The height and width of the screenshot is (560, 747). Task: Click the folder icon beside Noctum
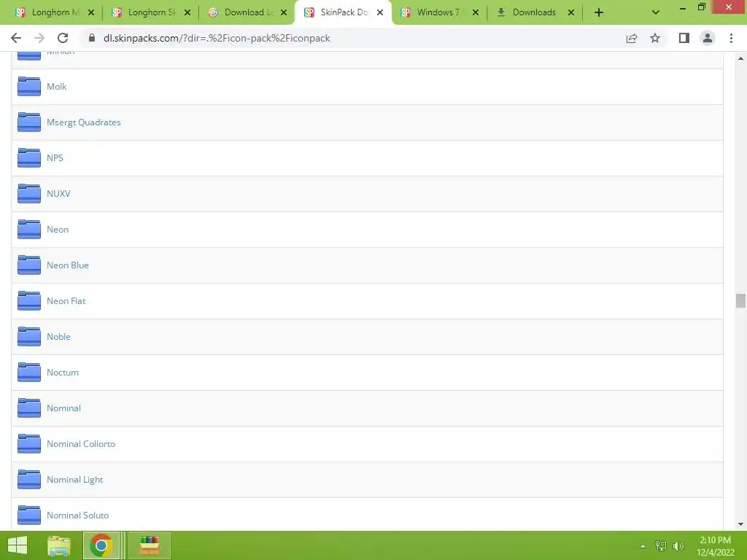[x=29, y=373]
